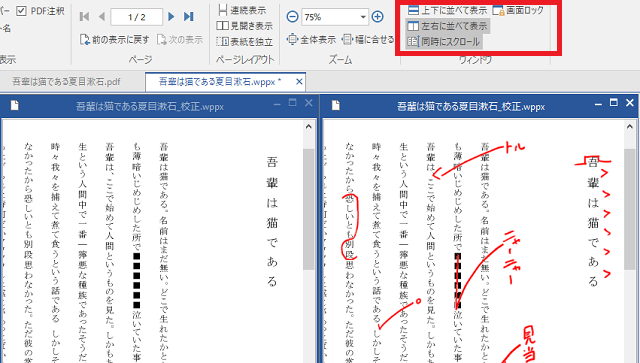Click the left document window's file icon

click(x=15, y=106)
